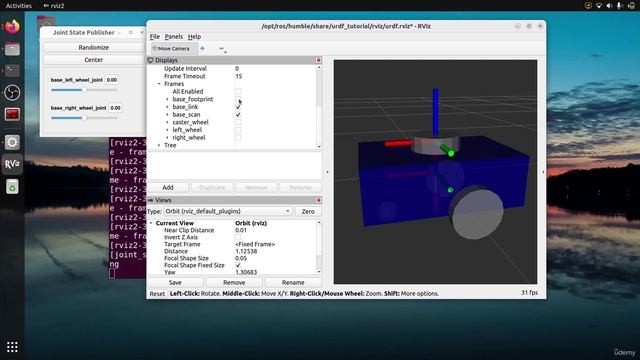640x360 pixels.
Task: Click the base_left_wheel_joint value field
Action: tap(112, 80)
